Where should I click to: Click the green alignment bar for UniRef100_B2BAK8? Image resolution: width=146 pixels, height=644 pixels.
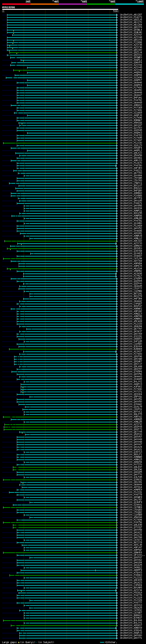click(x=63, y=349)
